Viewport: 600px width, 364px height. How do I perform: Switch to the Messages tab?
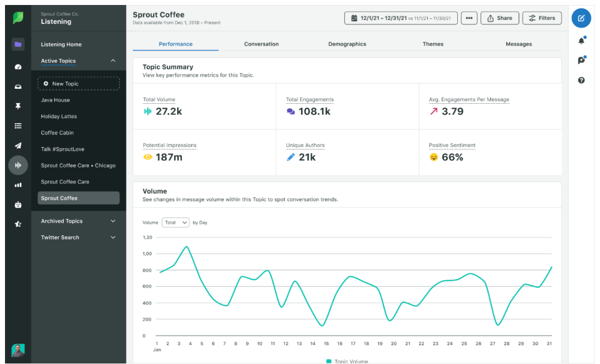coord(518,44)
